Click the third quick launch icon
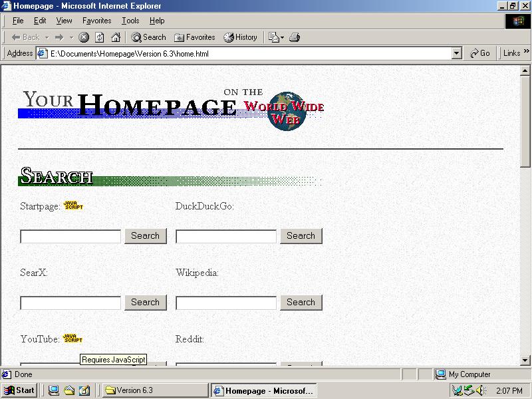This screenshot has width=532, height=399. click(x=84, y=391)
